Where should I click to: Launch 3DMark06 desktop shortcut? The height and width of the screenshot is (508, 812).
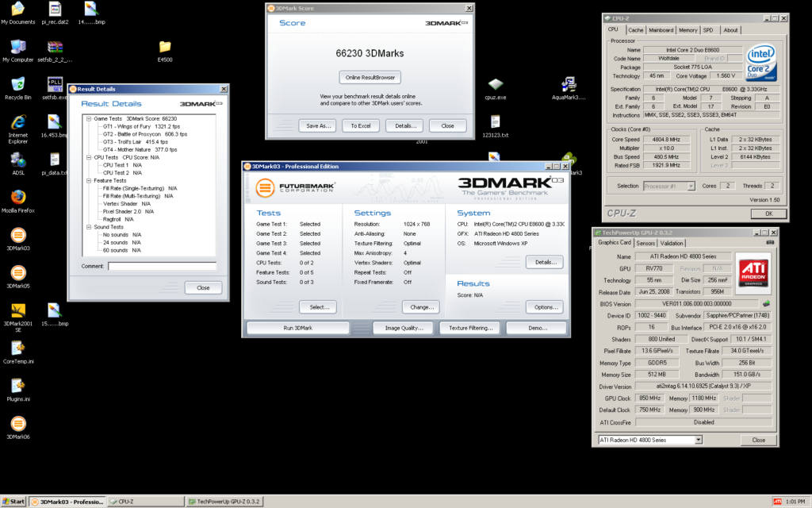17,428
